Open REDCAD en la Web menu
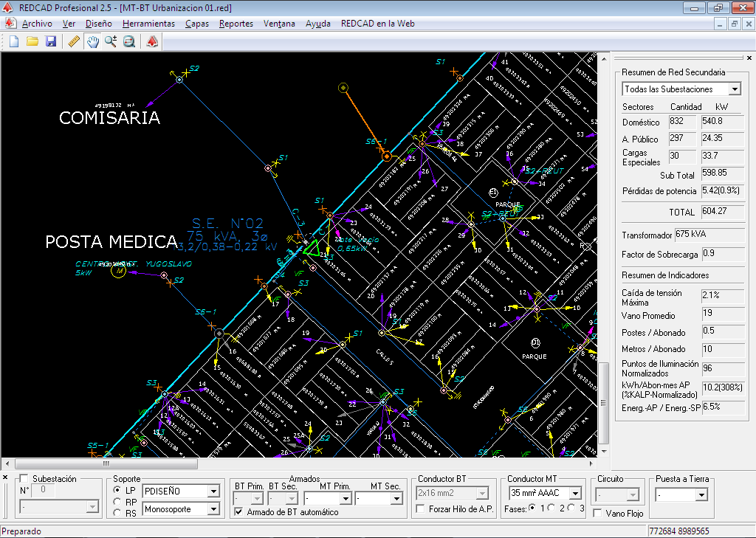This screenshot has height=538, width=756. (377, 24)
